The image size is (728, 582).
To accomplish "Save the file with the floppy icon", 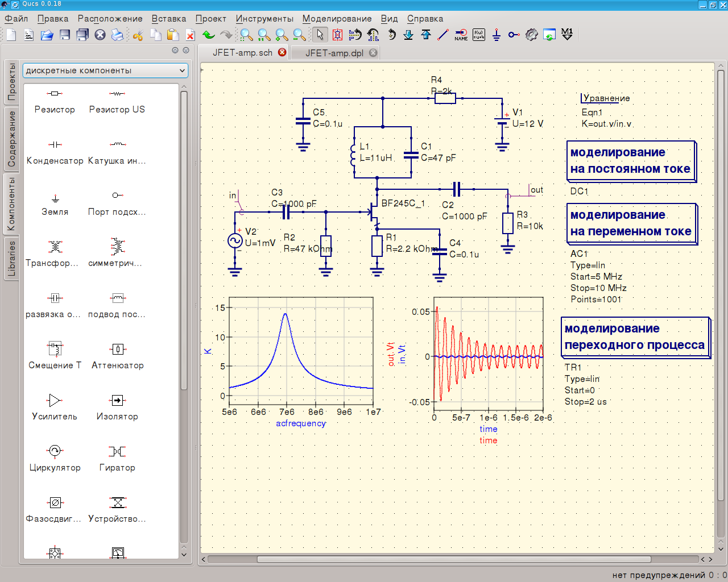I will (x=65, y=35).
